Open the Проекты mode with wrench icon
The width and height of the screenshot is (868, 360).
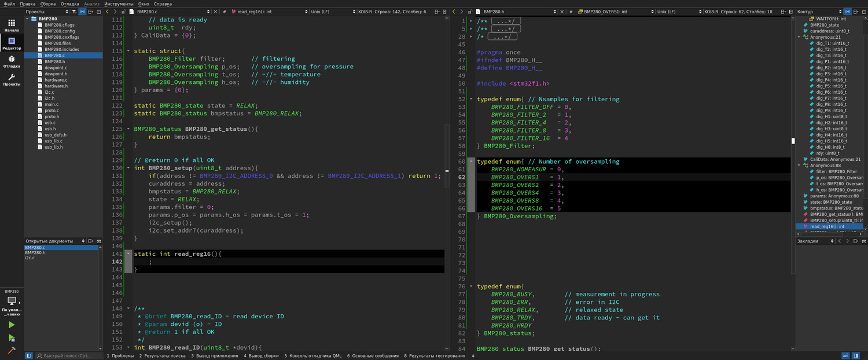pyautogui.click(x=12, y=79)
